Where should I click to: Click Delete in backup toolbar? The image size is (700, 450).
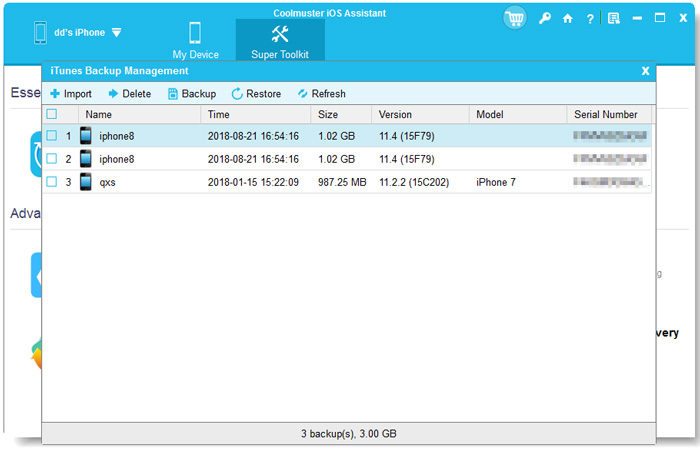pyautogui.click(x=130, y=94)
